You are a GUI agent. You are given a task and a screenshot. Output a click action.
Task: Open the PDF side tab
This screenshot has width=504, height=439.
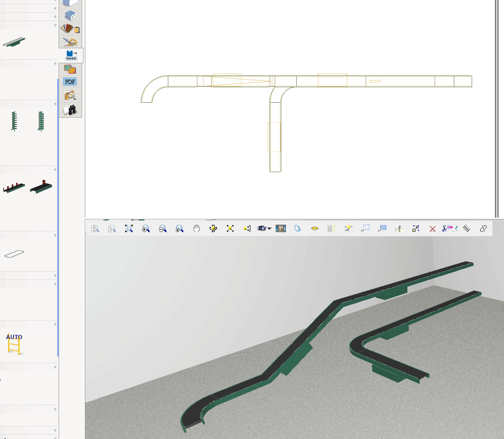pos(70,82)
